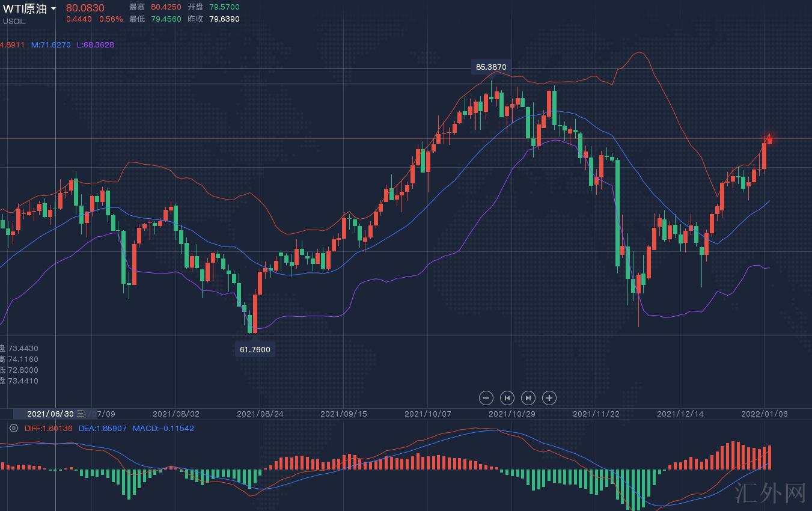Click the WTI原油 instrument title
Screen dimensions: 812x511
click(x=24, y=9)
